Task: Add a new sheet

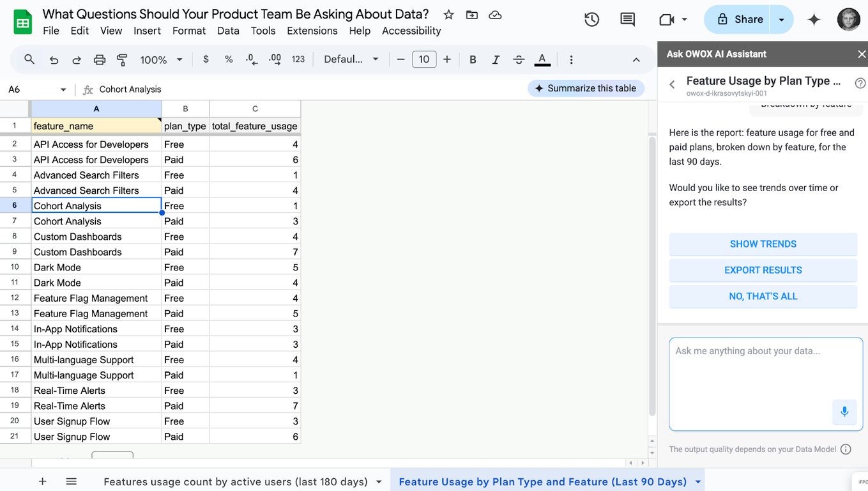Action: (43, 481)
